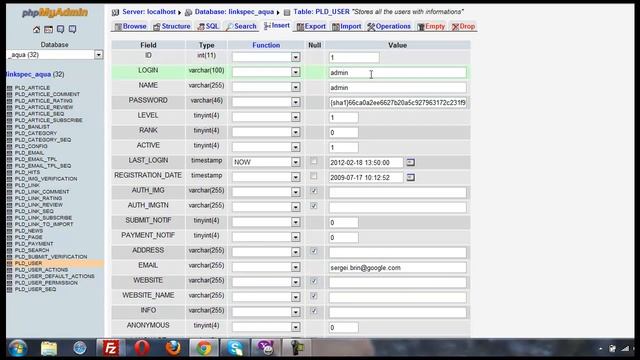Viewport: 640px width, 360px height.
Task: Switch to Chrome in the taskbar
Action: point(204,348)
